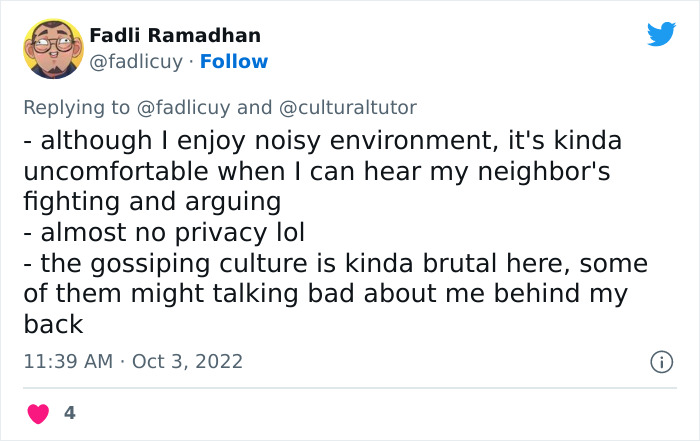Open the @fadlicuy handle below the name
The image size is (700, 441).
coord(136,62)
